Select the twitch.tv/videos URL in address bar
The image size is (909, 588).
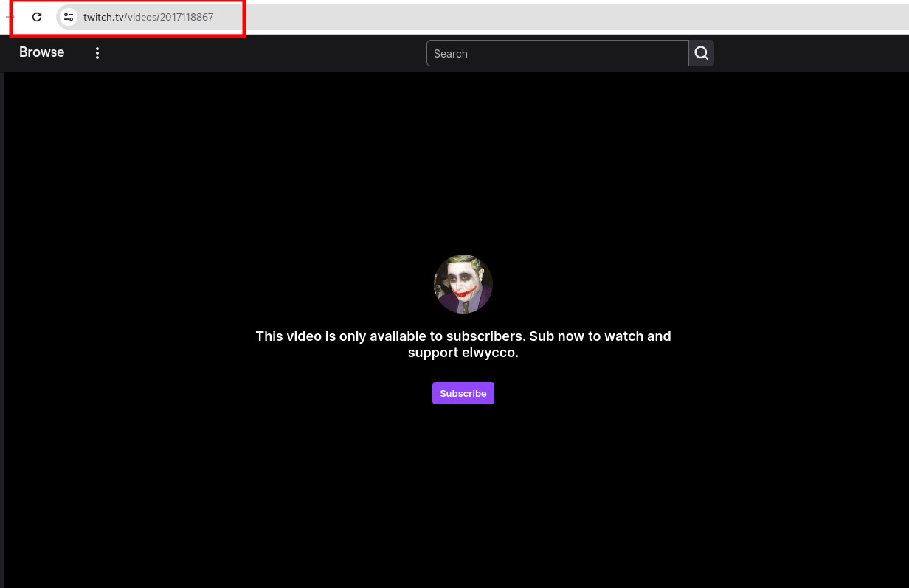[x=148, y=17]
